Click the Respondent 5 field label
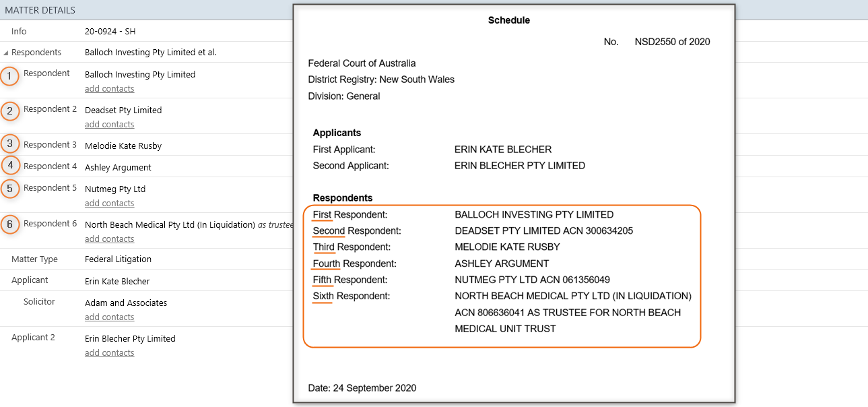 pos(51,188)
